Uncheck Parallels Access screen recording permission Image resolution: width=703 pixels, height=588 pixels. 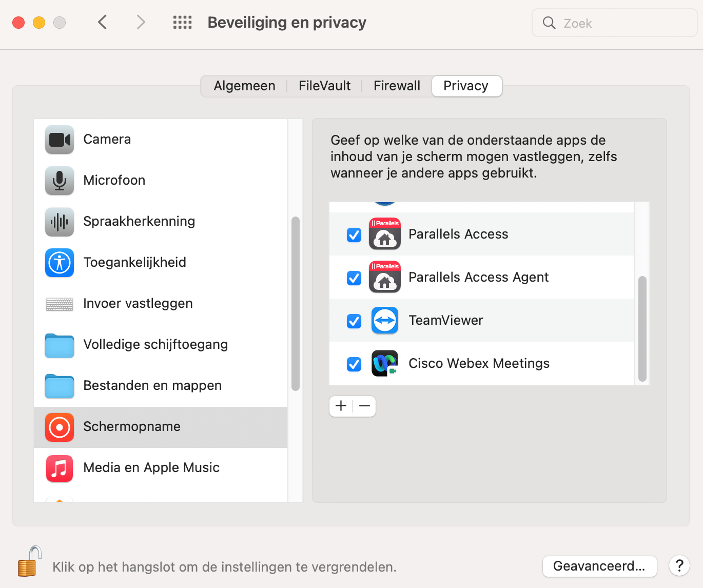354,235
